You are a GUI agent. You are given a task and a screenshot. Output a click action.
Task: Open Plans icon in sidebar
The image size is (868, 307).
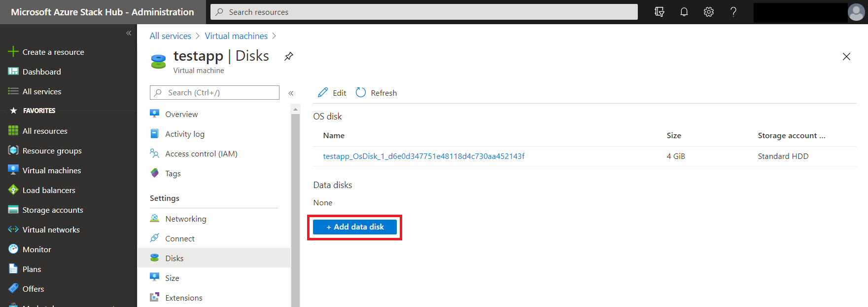(13, 269)
